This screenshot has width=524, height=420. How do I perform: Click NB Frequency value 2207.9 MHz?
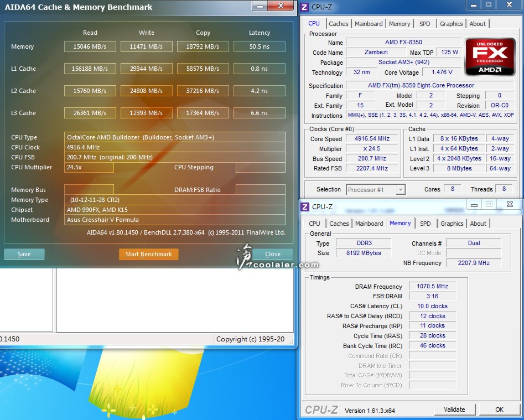click(474, 263)
